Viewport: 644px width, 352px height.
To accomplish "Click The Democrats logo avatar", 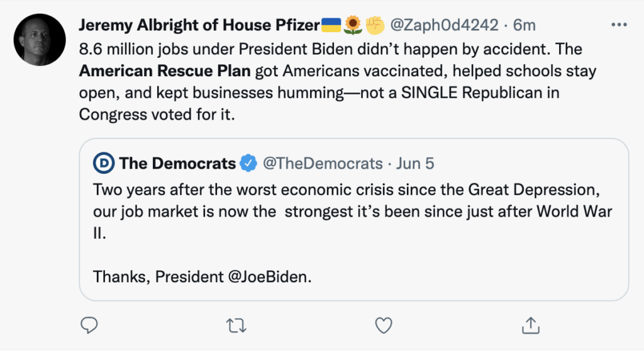I will (x=103, y=164).
